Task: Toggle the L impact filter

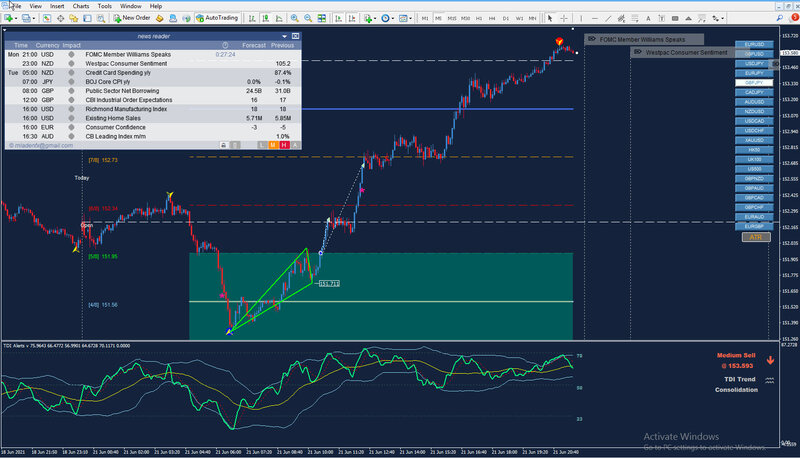Action: [x=262, y=145]
